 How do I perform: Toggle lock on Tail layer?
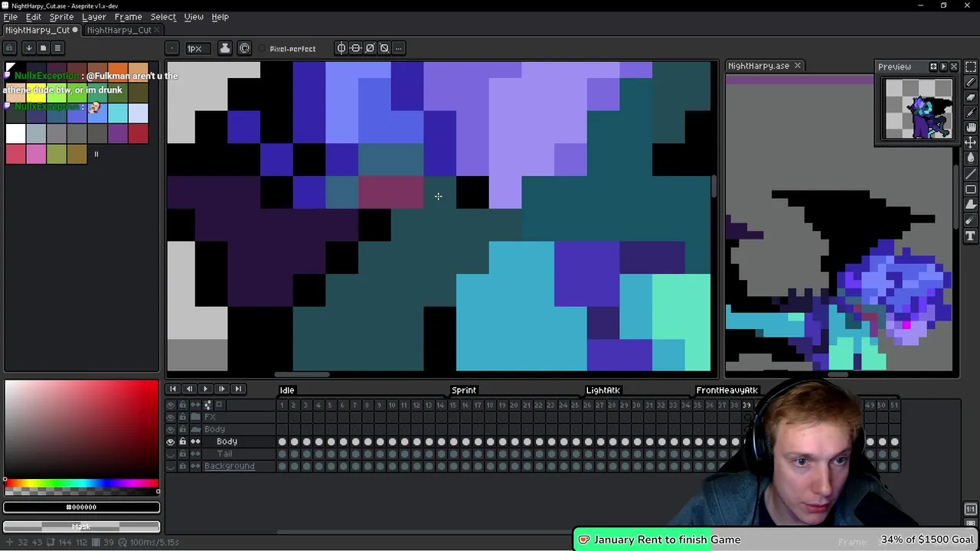182,454
